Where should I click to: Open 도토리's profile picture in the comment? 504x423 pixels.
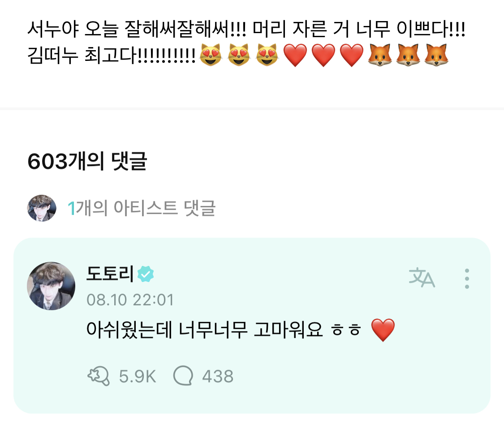[x=51, y=286]
